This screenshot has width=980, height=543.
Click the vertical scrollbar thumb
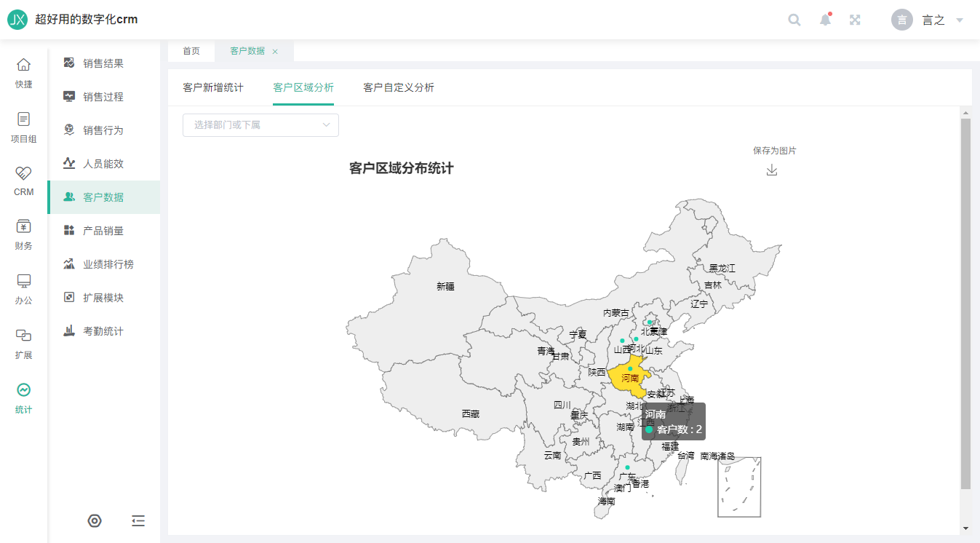(965, 303)
